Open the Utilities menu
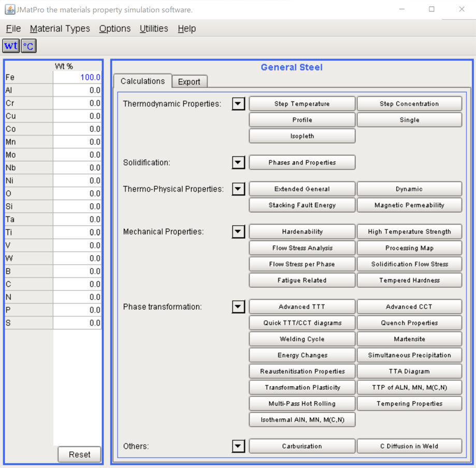This screenshot has height=468, width=476. (x=154, y=28)
